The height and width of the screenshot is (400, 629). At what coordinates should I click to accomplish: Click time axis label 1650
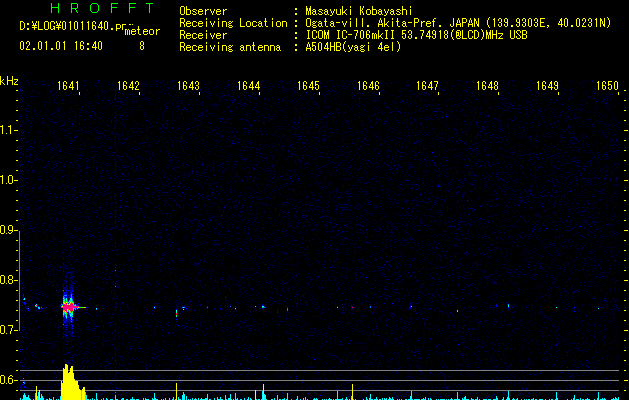(x=607, y=86)
